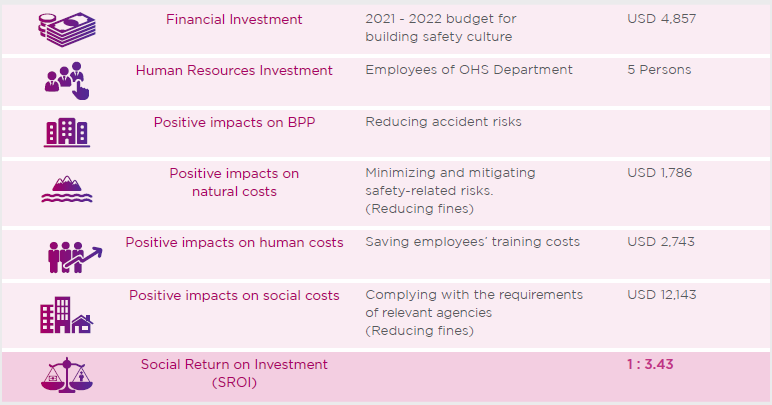Click Positive impacts on human costs label

pos(234,243)
